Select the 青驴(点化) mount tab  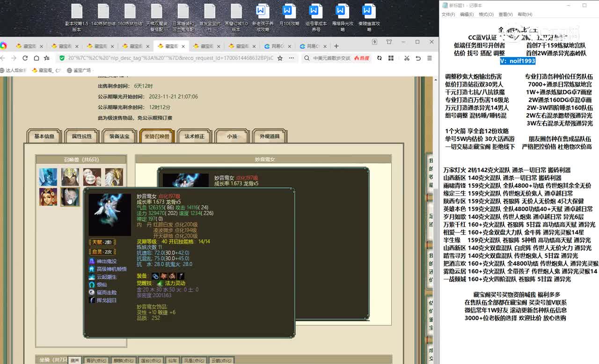[97, 361]
